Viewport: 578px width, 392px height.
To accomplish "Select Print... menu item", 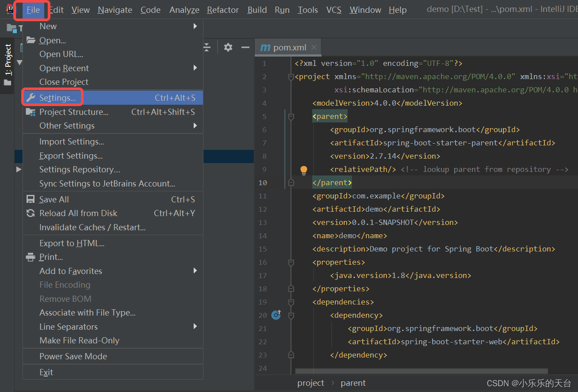I will [x=113, y=257].
